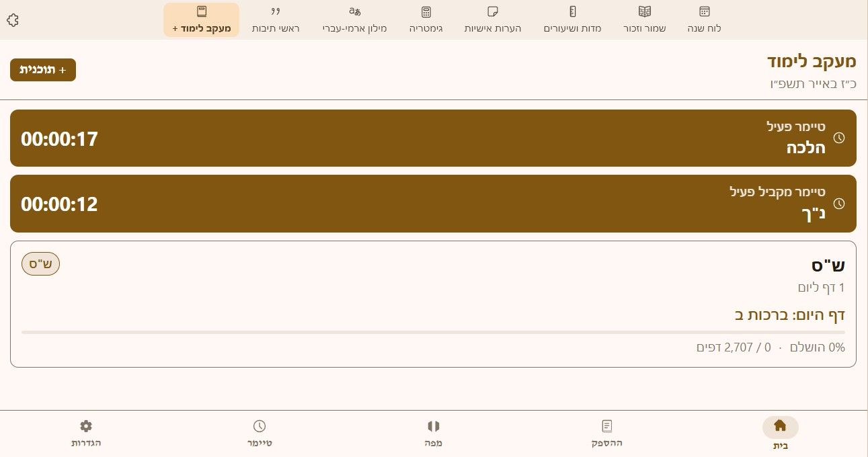This screenshot has height=457, width=868.
Task: Go to the בית home icon
Action: click(x=781, y=425)
